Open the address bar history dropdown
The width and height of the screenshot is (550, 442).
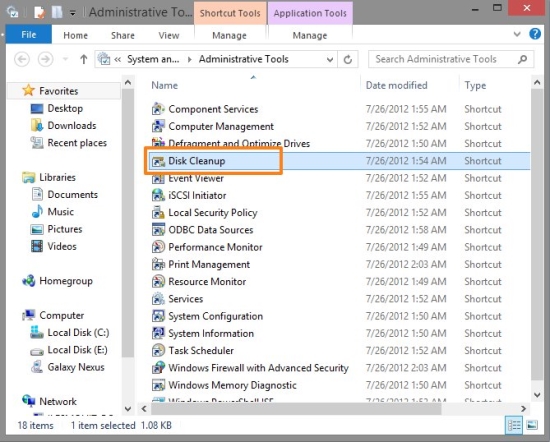point(330,59)
